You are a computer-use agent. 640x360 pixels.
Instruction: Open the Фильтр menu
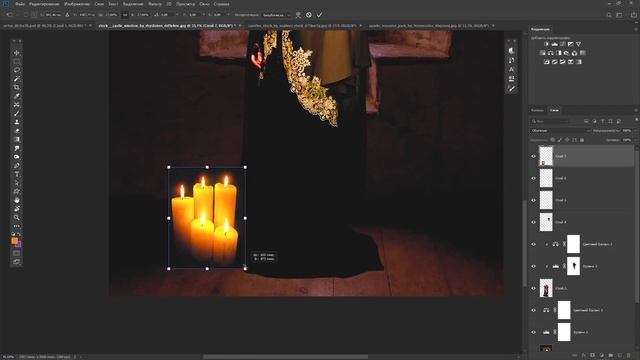(x=155, y=4)
